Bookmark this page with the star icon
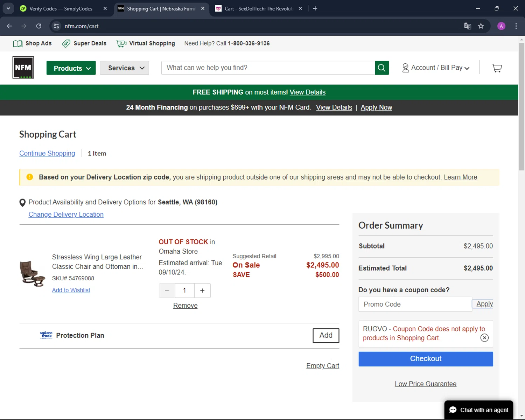This screenshot has width=525, height=420. [x=481, y=26]
